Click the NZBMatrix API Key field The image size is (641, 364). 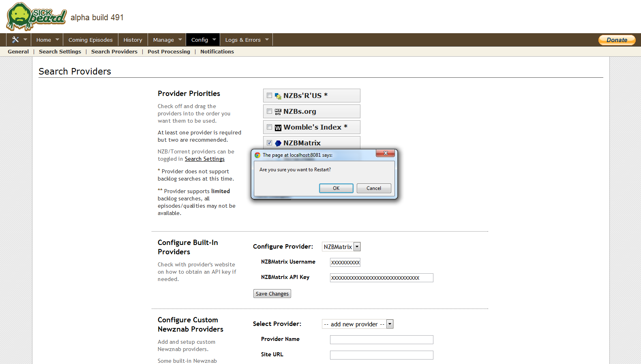tap(382, 278)
